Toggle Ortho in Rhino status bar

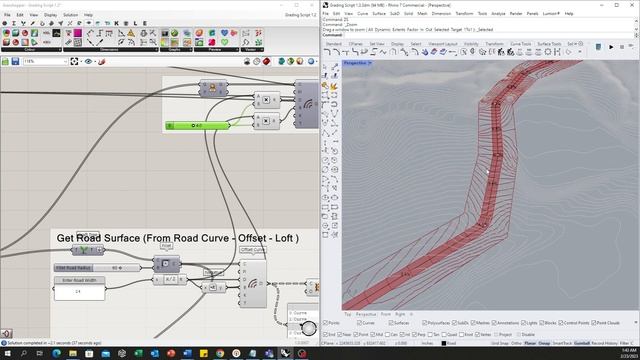(516, 343)
